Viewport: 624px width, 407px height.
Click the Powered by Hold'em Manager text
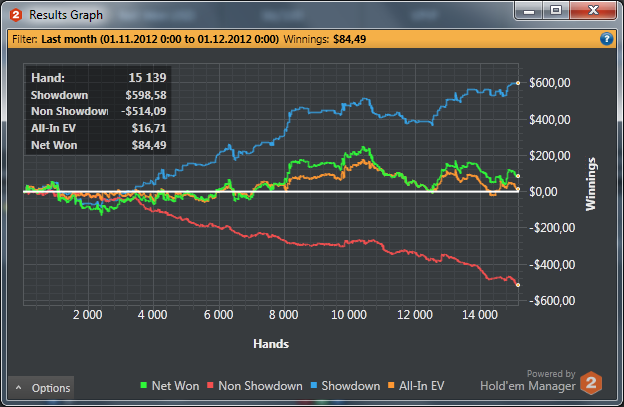pyautogui.click(x=528, y=381)
